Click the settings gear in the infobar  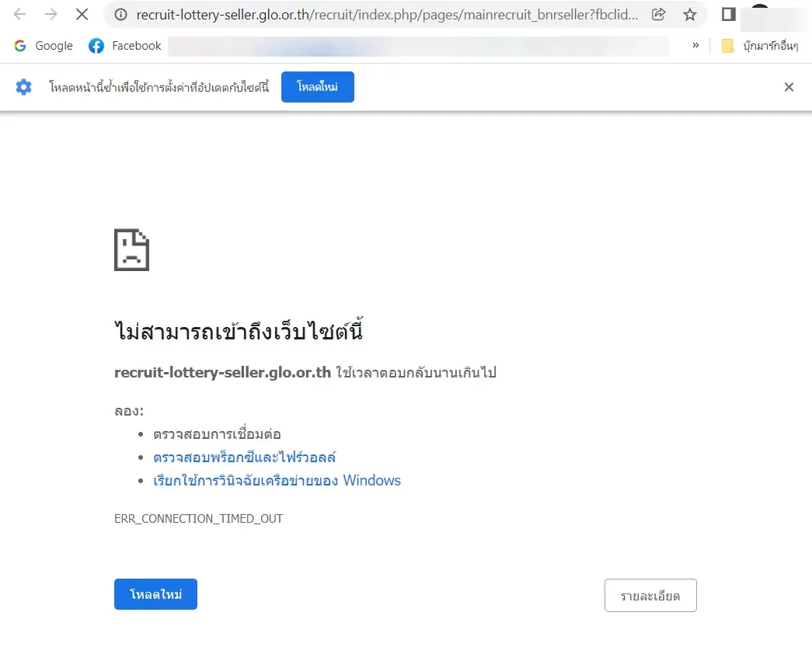[23, 87]
